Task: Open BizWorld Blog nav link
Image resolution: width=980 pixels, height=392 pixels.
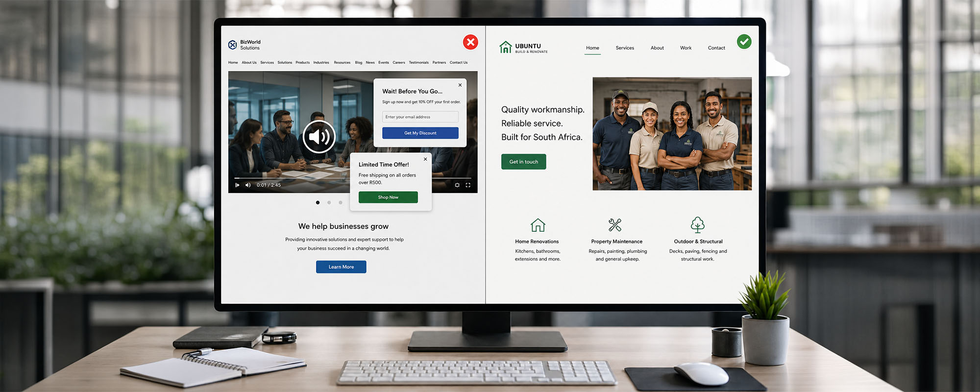Action: tap(359, 63)
